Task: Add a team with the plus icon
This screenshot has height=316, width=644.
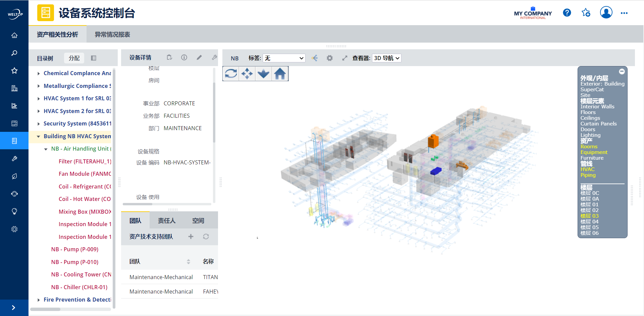Action: point(191,236)
